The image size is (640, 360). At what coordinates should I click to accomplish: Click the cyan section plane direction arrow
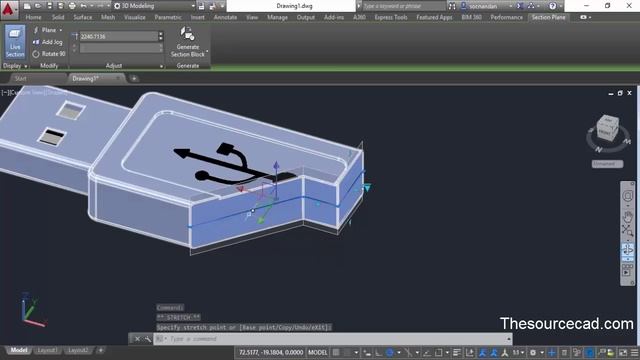367,188
